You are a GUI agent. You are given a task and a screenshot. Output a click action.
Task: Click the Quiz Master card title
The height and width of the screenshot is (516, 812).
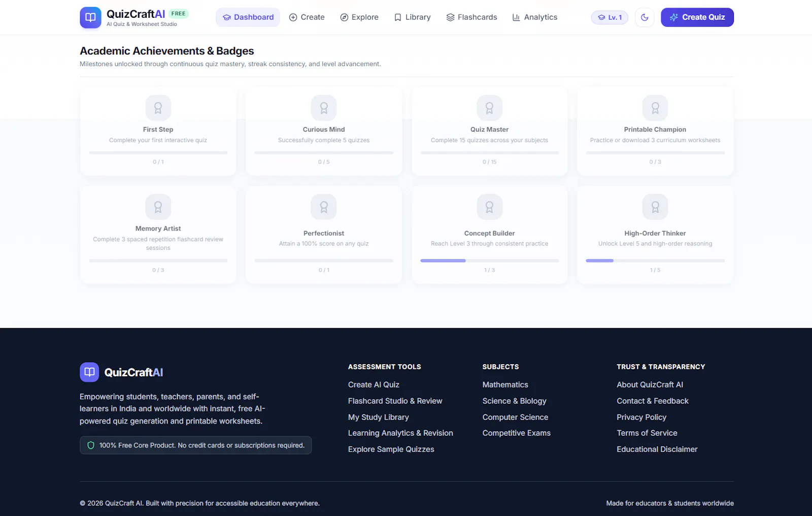[490, 130]
